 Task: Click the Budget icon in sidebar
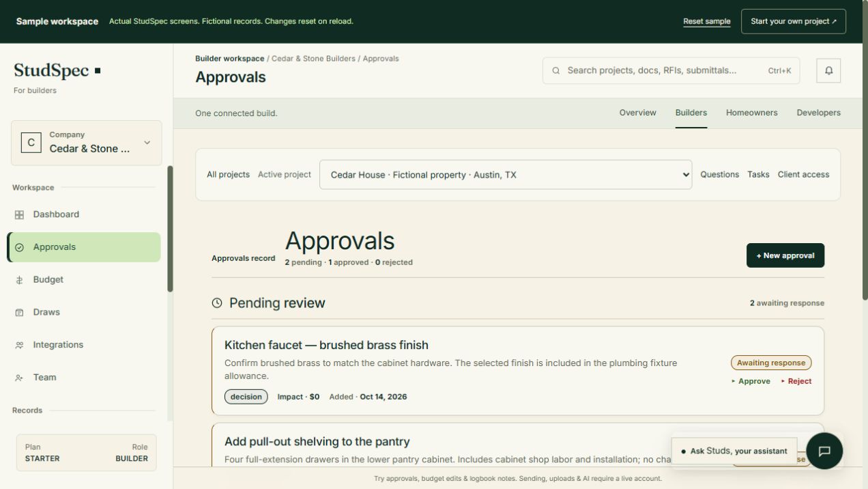19,280
